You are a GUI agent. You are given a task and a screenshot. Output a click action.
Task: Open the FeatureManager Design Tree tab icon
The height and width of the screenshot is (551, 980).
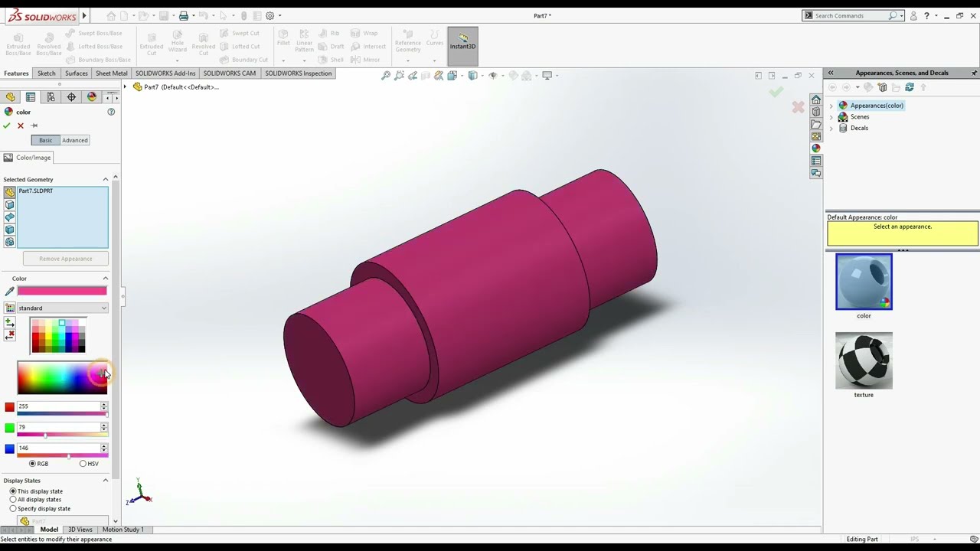pos(10,97)
